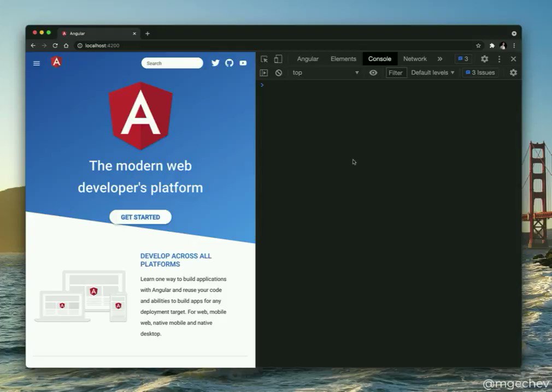Open the YouTube link icon
552x392 pixels.
pyautogui.click(x=243, y=63)
